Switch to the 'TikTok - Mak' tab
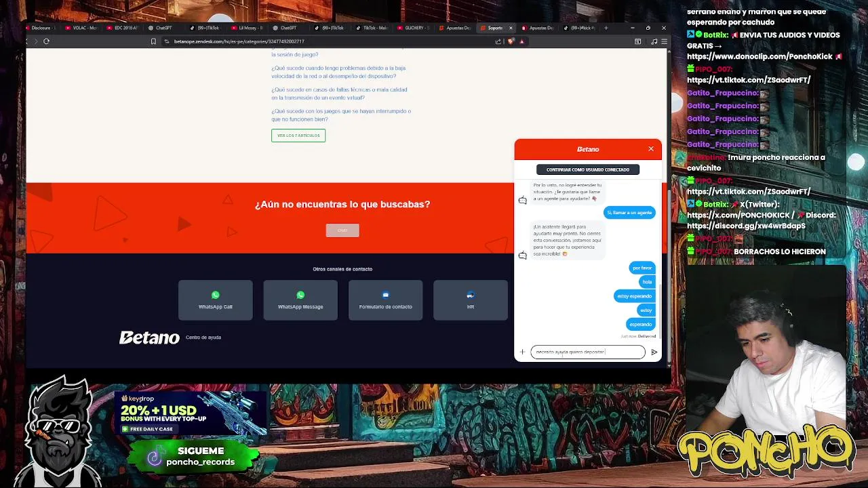This screenshot has width=868, height=488. [372, 28]
